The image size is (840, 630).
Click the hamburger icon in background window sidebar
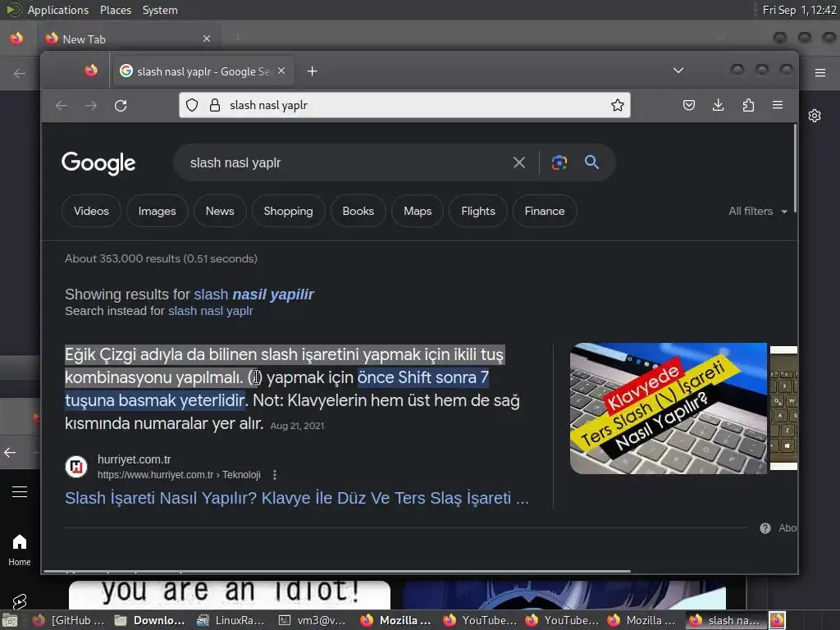coord(20,491)
